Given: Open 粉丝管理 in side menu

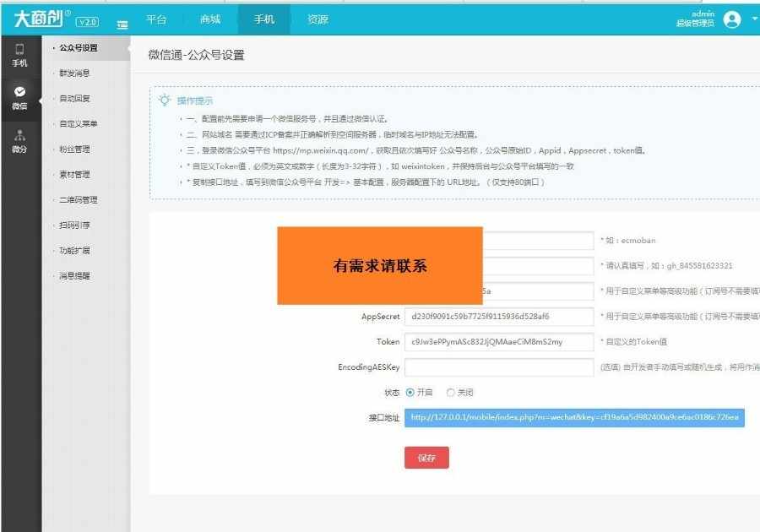Looking at the screenshot, I should click(x=74, y=149).
